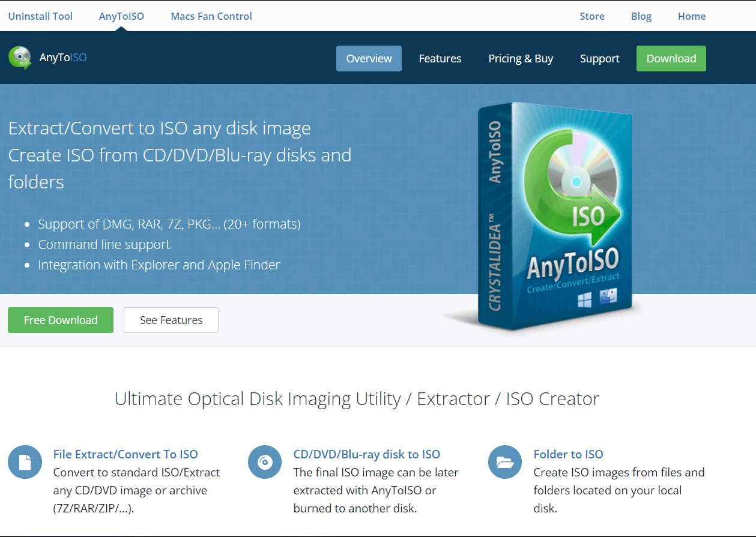Open the Features navigation item

click(x=440, y=58)
